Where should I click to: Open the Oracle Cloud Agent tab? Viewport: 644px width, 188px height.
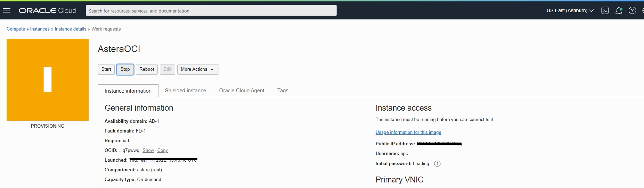[242, 91]
